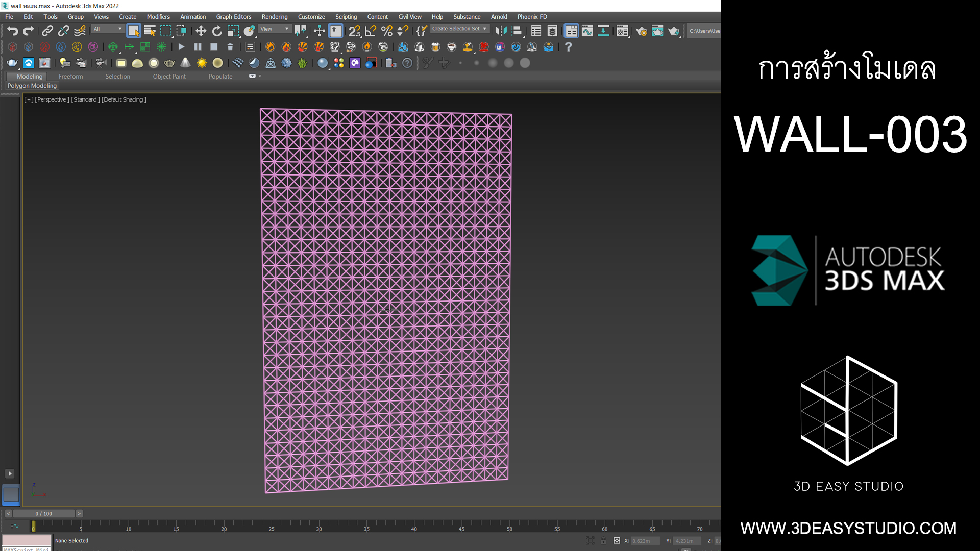Switch to the Freeform ribbon tab
The width and height of the screenshot is (980, 551).
point(70,77)
